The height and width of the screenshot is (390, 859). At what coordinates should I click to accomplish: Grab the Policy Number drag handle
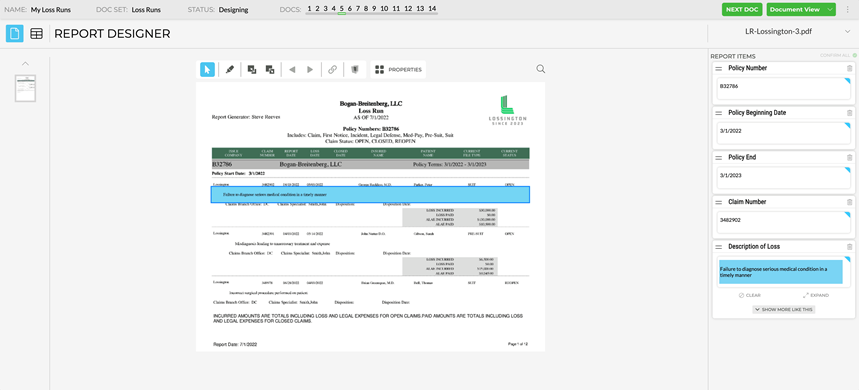tap(718, 68)
